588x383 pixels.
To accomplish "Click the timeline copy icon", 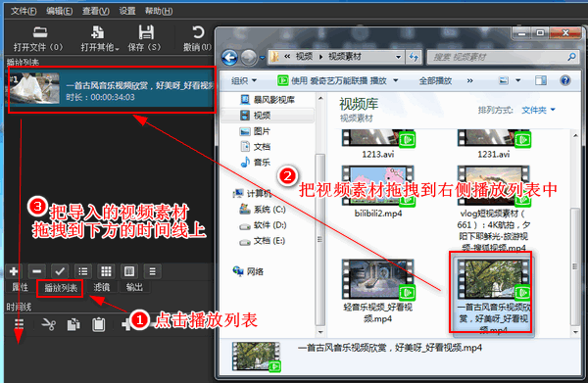I will [x=73, y=324].
